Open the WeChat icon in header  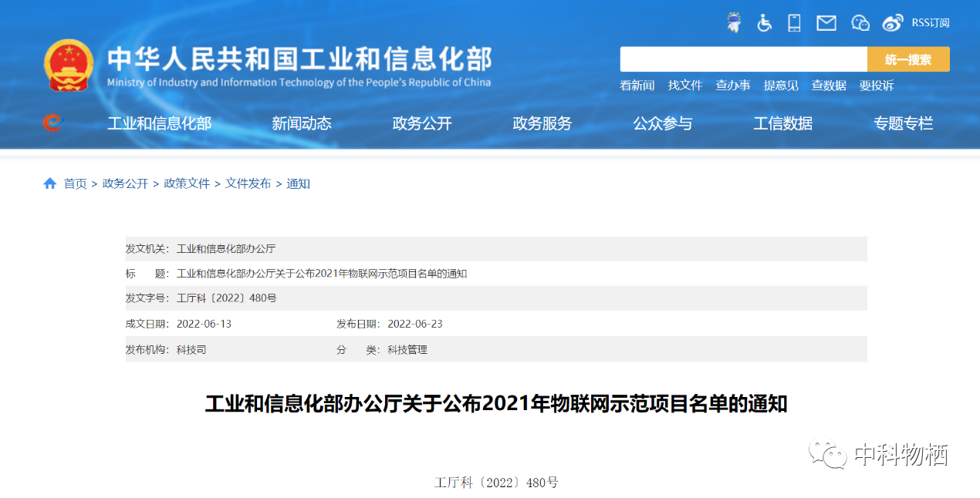coord(860,23)
